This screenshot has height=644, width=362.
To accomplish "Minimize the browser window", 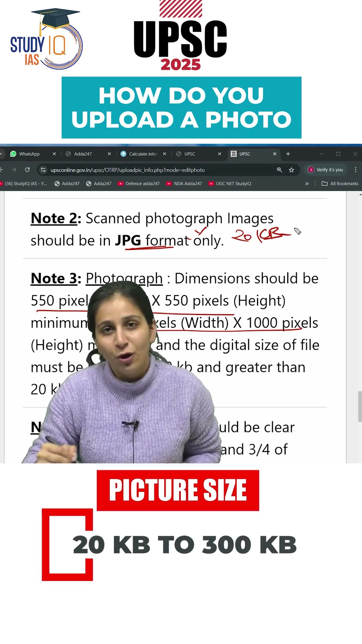I will pos(321,154).
